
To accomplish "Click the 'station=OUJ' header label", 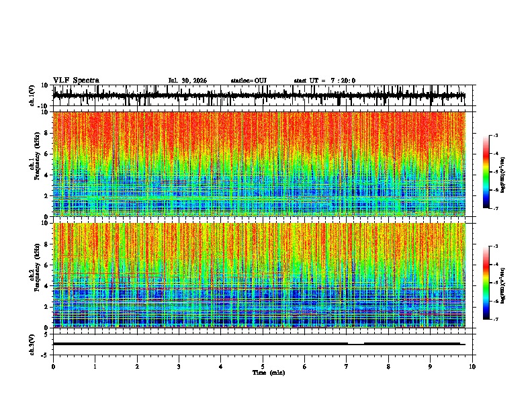I will pyautogui.click(x=249, y=81).
